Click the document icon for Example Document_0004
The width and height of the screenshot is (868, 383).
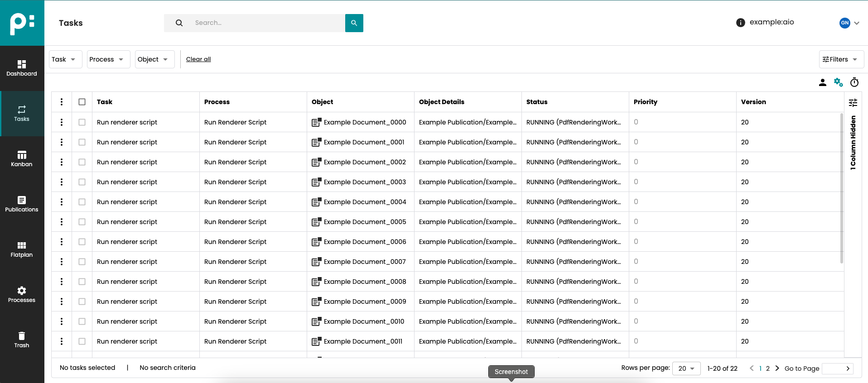point(316,202)
